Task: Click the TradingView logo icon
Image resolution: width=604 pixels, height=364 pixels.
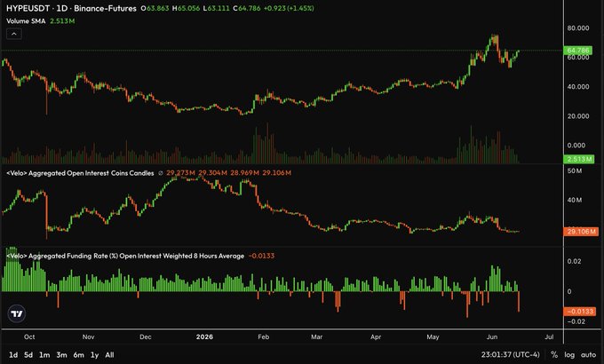Action: tap(17, 314)
